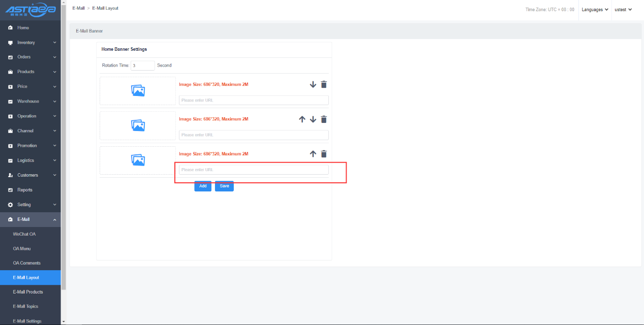This screenshot has width=644, height=325.
Task: Click the Add button
Action: click(x=203, y=186)
